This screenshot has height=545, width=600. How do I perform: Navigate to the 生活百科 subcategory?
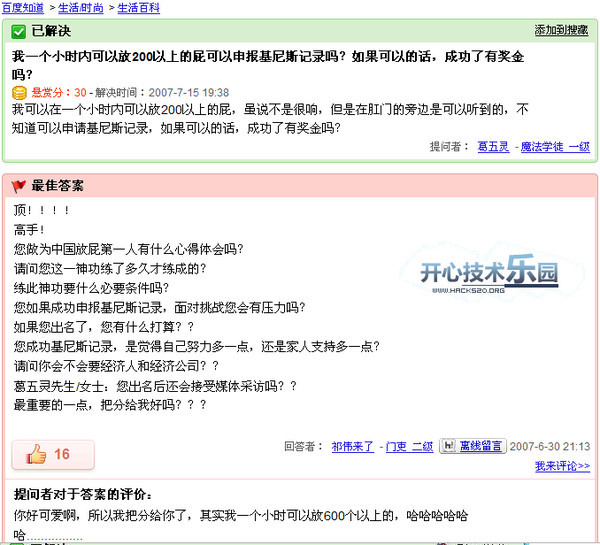click(138, 7)
